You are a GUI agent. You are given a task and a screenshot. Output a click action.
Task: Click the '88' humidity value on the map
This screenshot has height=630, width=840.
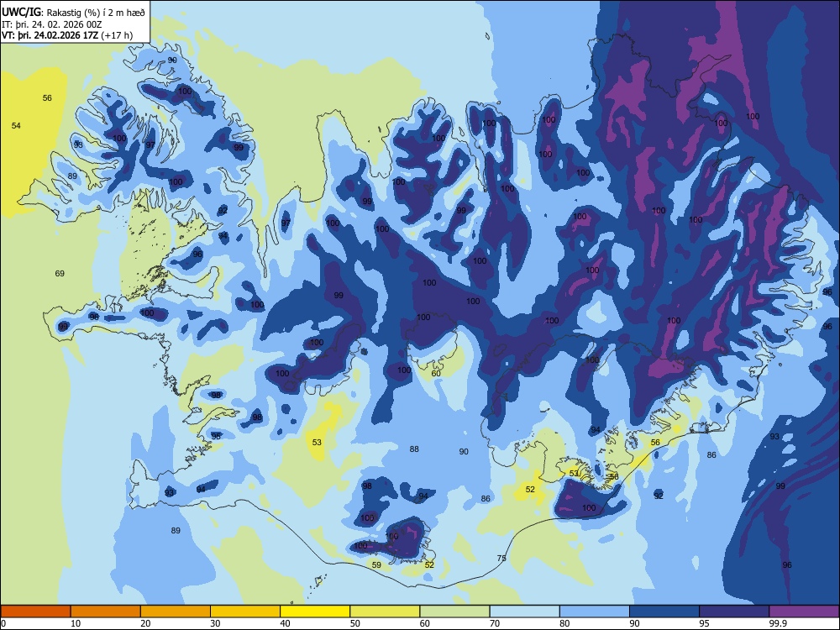tap(414, 449)
